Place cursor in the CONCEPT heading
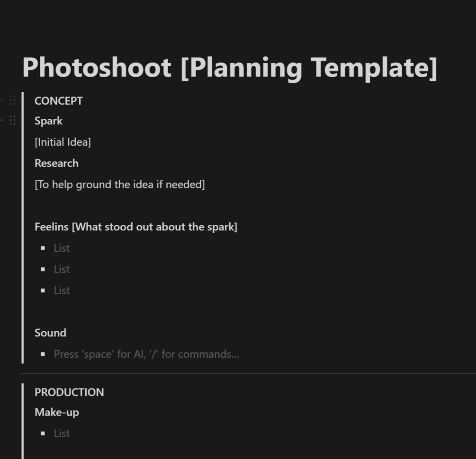The height and width of the screenshot is (459, 476). 59,101
